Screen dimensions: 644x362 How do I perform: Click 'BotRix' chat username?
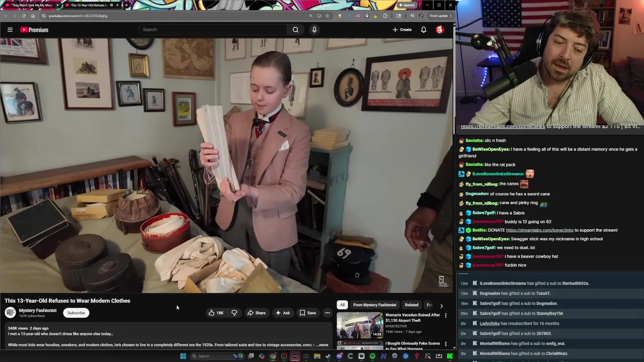[479, 230]
